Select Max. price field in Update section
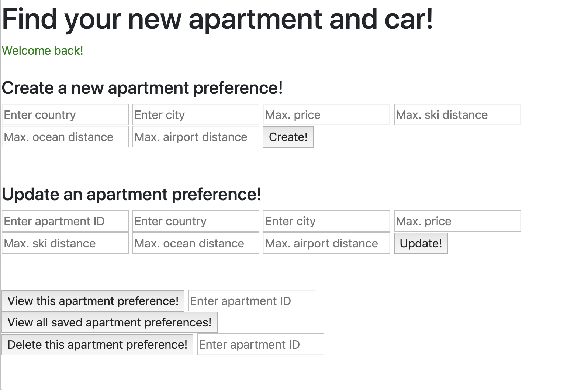The height and width of the screenshot is (390, 588). [x=458, y=221]
